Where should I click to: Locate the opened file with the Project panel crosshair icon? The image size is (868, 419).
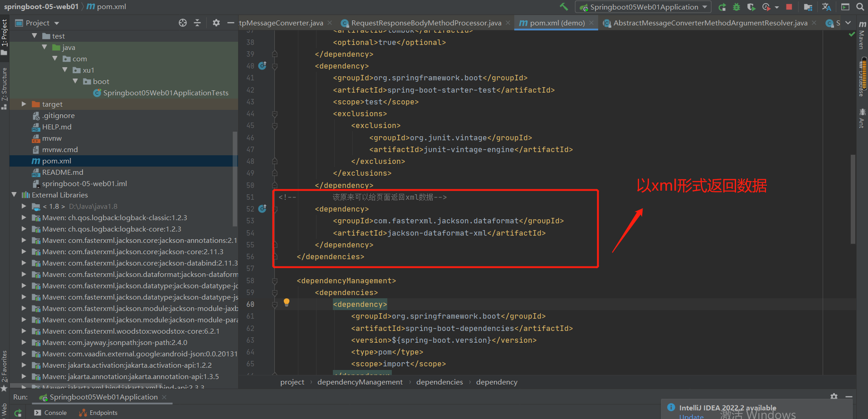pyautogui.click(x=183, y=23)
